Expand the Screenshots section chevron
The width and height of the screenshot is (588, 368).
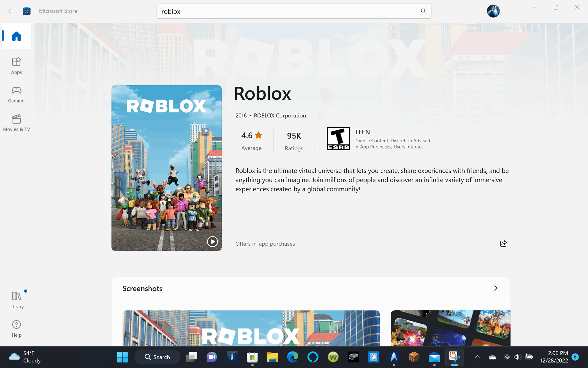(495, 288)
